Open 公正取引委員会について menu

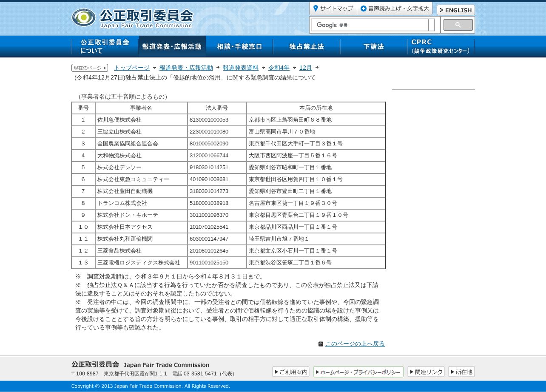click(x=105, y=46)
